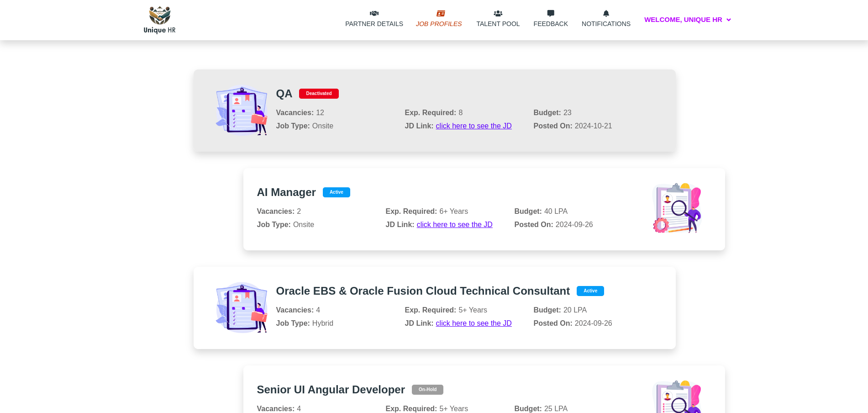Open the JD link for Oracle EBS Consultant
The width and height of the screenshot is (868, 413).
coord(473,323)
